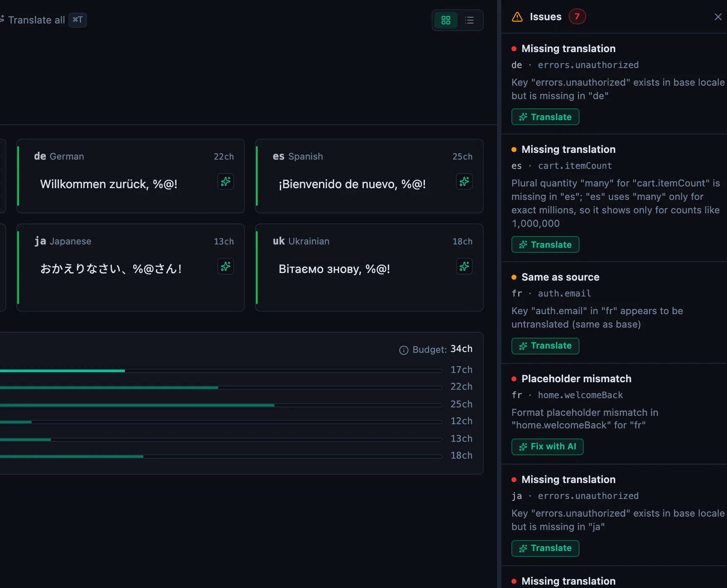Click the ⌘T shortcut badge
Viewport: 727px width, 588px height.
pyautogui.click(x=78, y=20)
